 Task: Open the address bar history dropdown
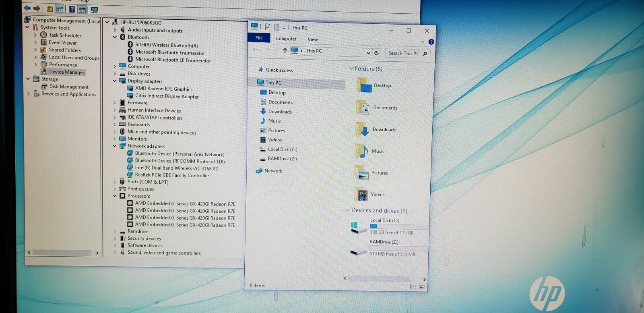click(x=368, y=53)
